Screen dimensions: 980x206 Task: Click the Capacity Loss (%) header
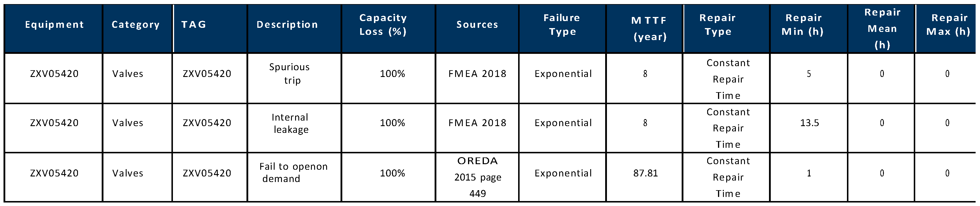(383, 25)
